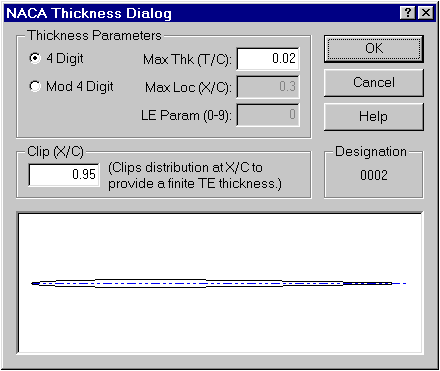Click the Max Thk (T/C) label
The width and height of the screenshot is (440, 371).
[187, 60]
